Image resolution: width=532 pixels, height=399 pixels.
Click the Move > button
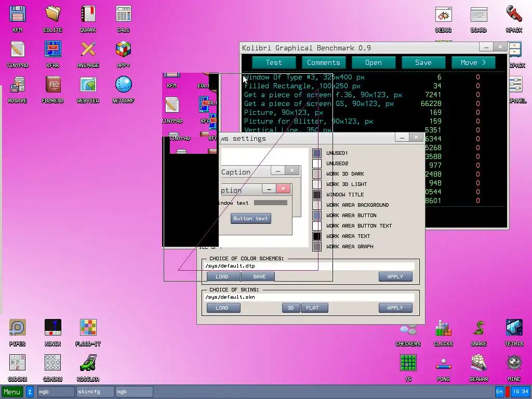click(x=473, y=63)
